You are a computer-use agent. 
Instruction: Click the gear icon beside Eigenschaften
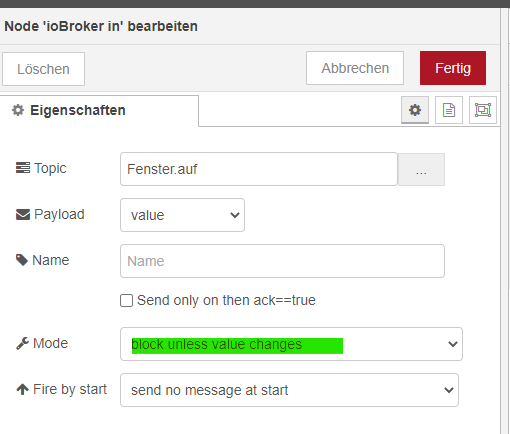click(18, 110)
